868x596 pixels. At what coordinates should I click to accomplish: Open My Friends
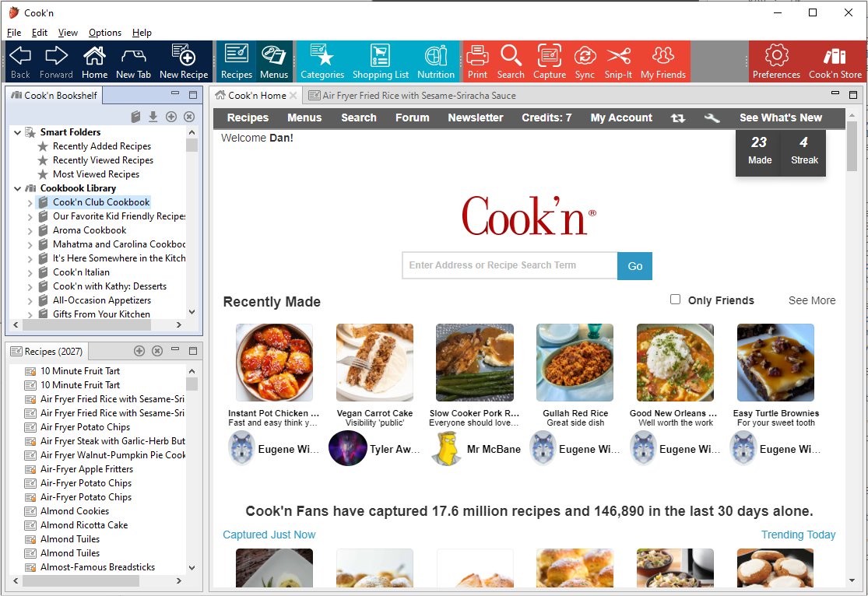(x=663, y=61)
